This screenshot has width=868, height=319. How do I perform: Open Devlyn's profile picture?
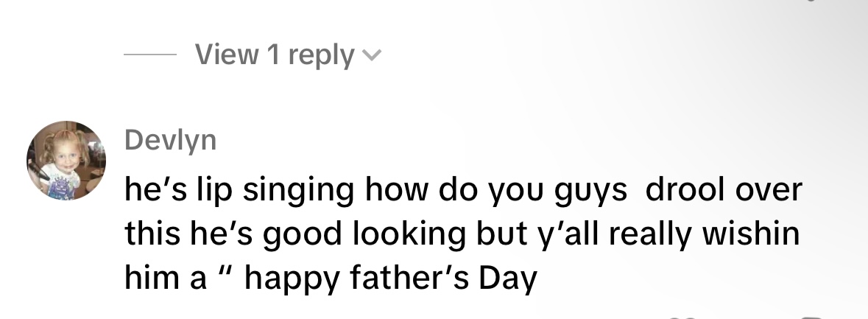[x=66, y=161]
